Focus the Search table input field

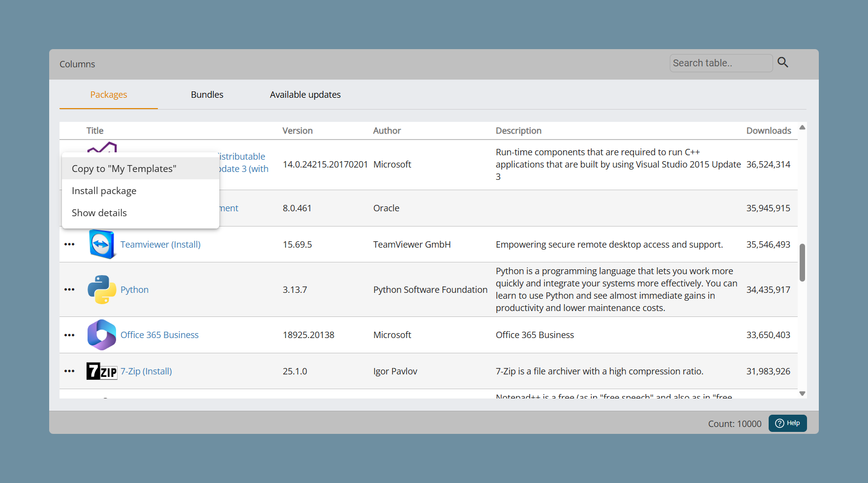click(721, 63)
